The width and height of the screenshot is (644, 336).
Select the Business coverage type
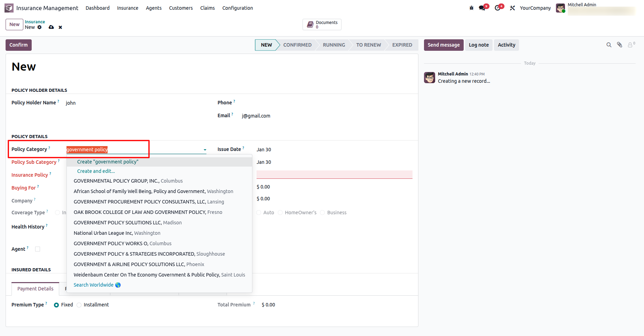322,213
